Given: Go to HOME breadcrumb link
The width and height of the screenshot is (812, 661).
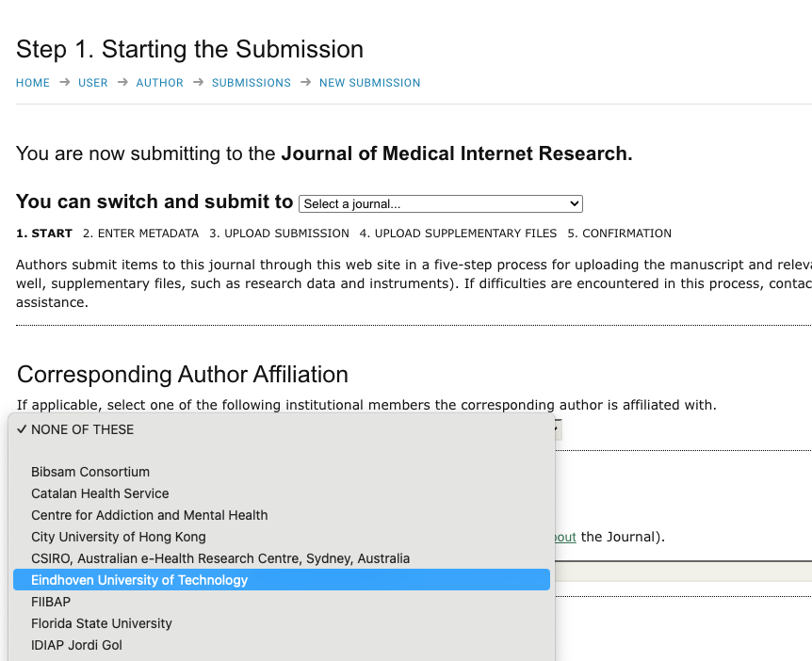Looking at the screenshot, I should [33, 83].
